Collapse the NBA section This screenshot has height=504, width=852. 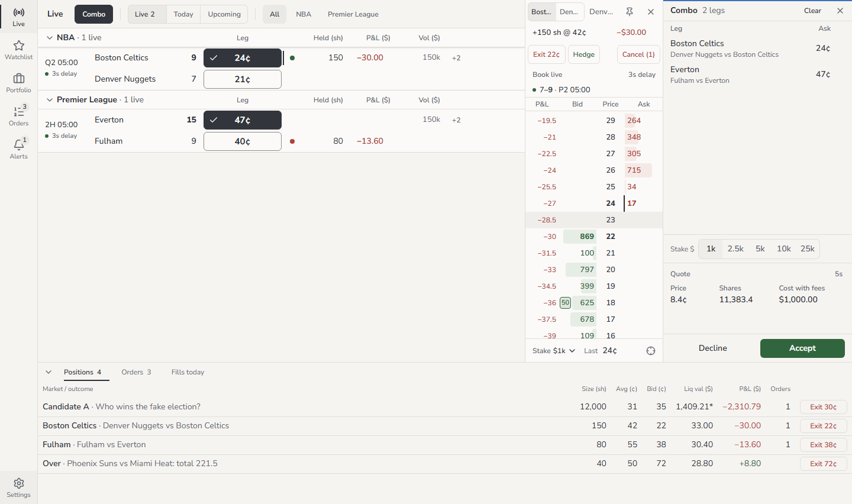[x=50, y=37]
